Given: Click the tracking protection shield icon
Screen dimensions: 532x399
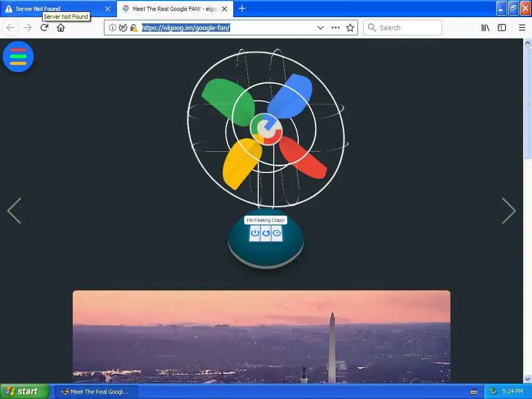Looking at the screenshot, I should point(123,28).
